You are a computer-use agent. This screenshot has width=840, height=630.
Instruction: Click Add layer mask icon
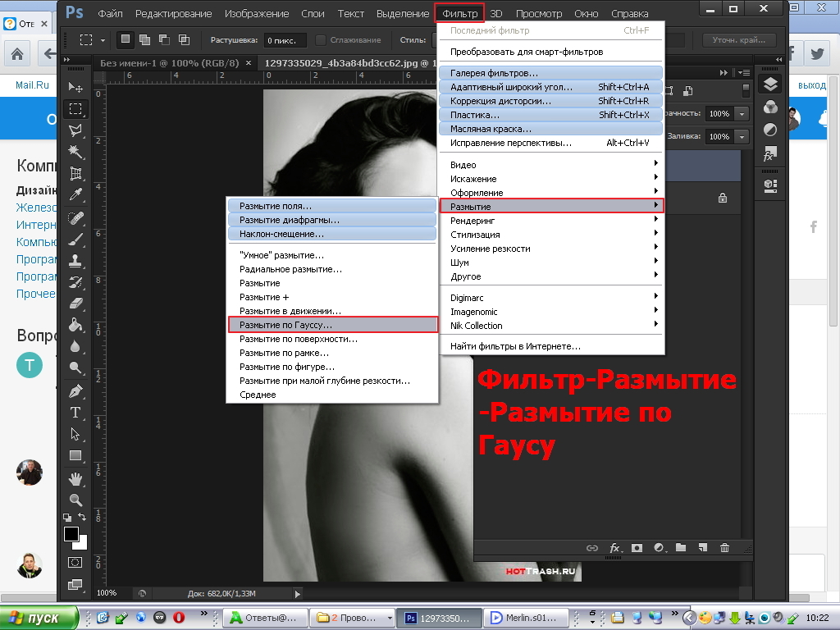[x=637, y=547]
